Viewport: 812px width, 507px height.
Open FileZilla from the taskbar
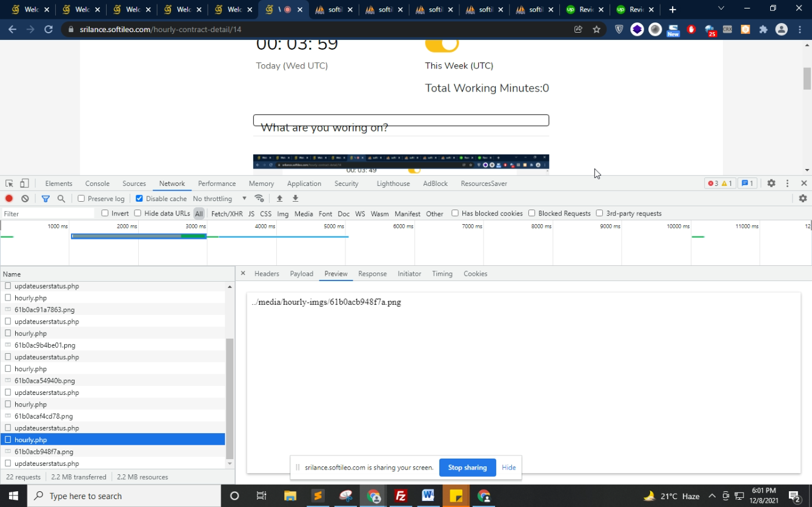tap(401, 496)
